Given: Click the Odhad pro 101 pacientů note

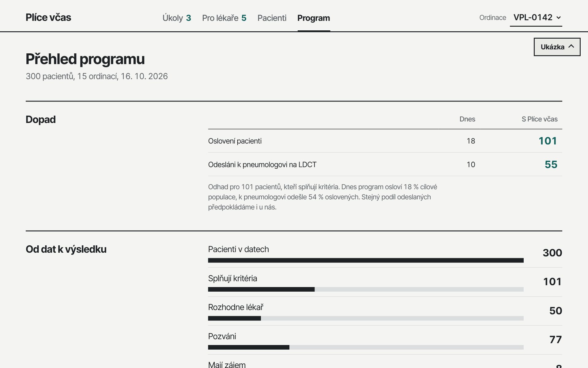Looking at the screenshot, I should [322, 197].
